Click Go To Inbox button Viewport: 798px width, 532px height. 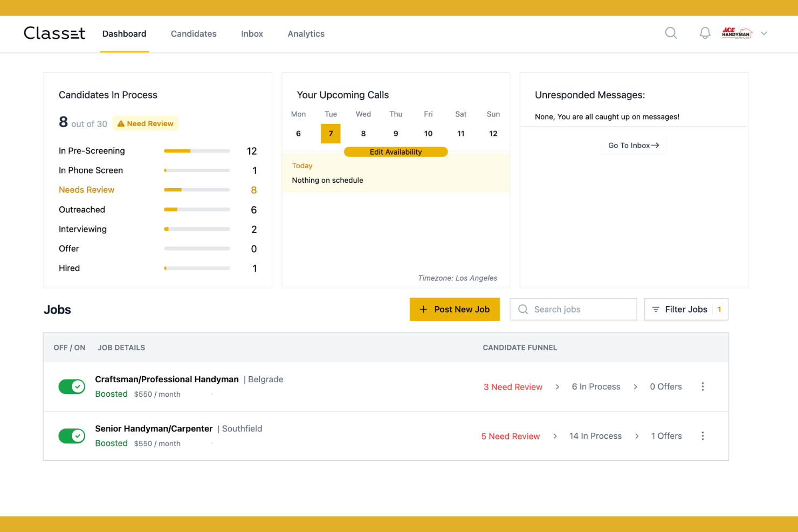(x=634, y=146)
